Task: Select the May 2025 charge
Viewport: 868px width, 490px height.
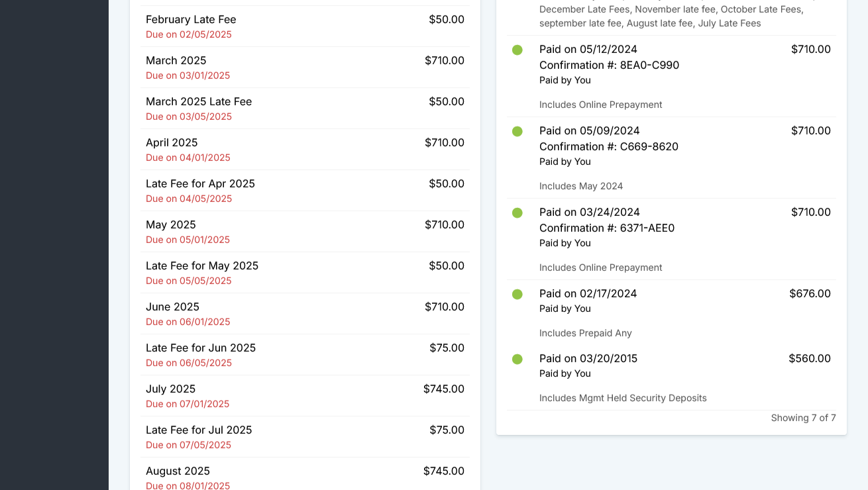Action: [305, 232]
